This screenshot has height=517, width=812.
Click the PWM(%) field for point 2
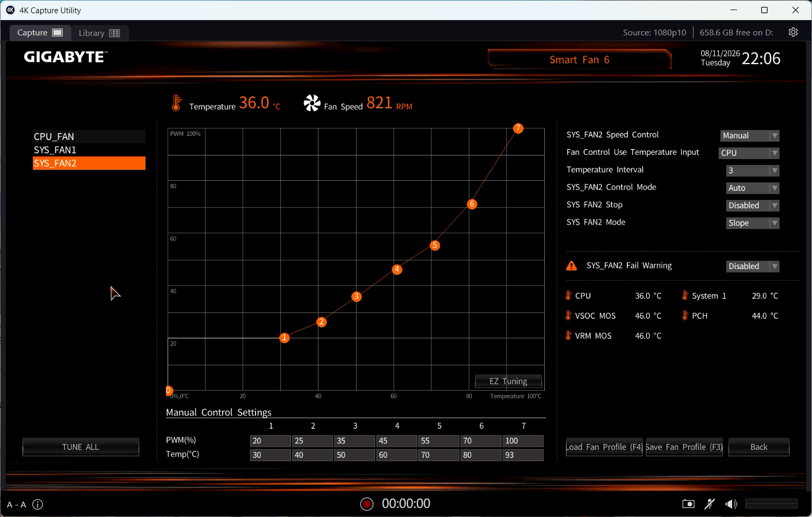click(x=313, y=441)
